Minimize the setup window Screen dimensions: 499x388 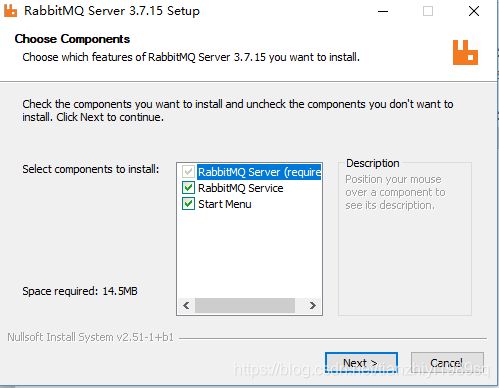[x=383, y=11]
